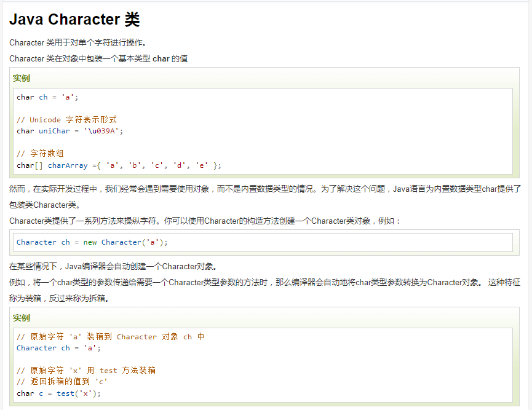Click the line 'Character 类在对象中包装一个基本类型 char 的值'
The width and height of the screenshot is (532, 410).
pos(98,58)
